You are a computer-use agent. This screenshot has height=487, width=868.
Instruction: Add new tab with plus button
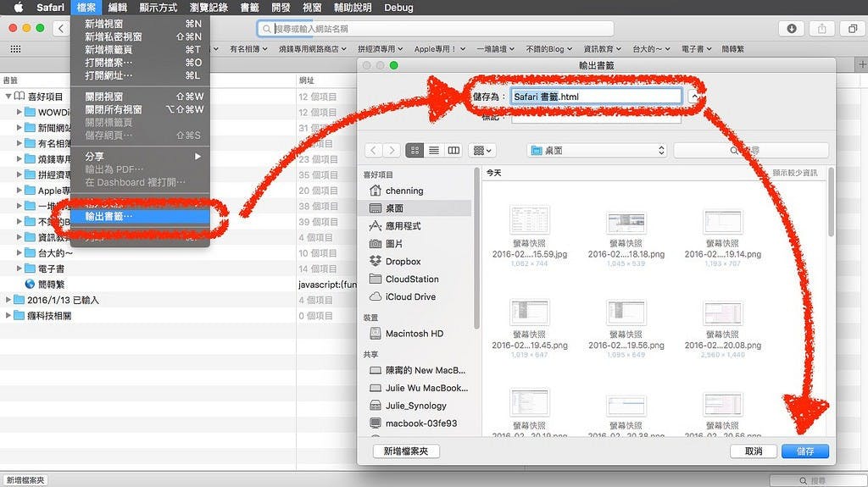[861, 64]
